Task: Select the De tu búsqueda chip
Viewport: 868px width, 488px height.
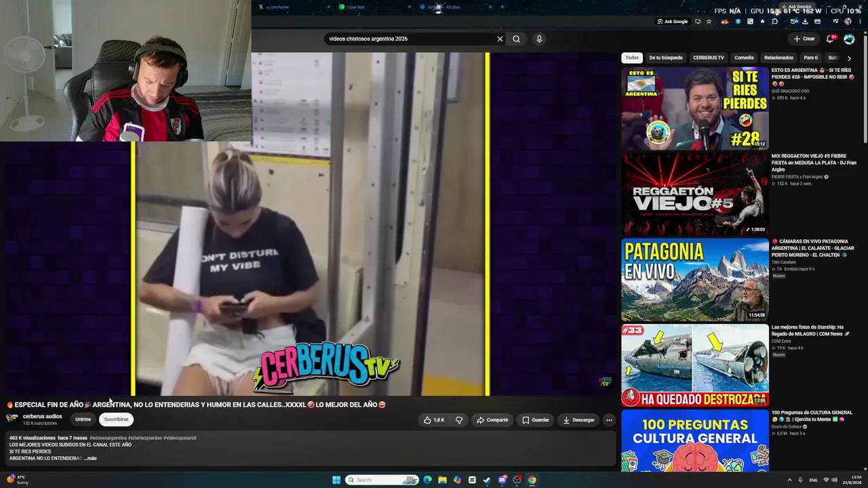Action: pyautogui.click(x=666, y=58)
